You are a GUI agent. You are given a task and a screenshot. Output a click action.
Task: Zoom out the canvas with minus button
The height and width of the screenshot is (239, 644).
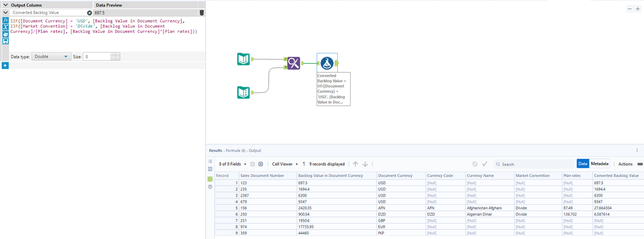pyautogui.click(x=629, y=9)
